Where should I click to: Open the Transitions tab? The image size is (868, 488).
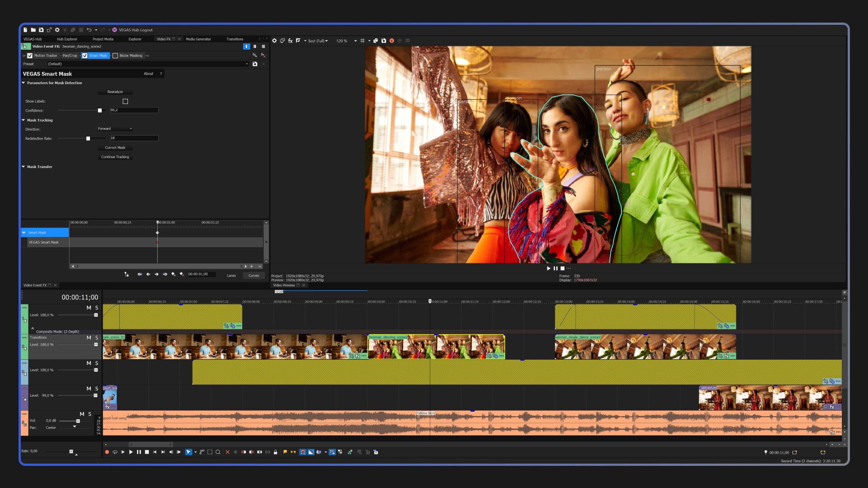pyautogui.click(x=235, y=39)
